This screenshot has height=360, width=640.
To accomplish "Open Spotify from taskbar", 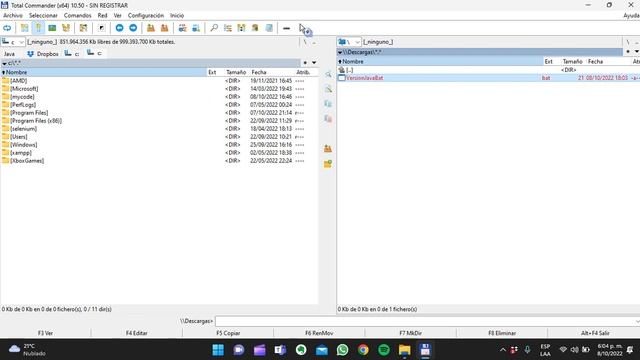I will click(384, 350).
